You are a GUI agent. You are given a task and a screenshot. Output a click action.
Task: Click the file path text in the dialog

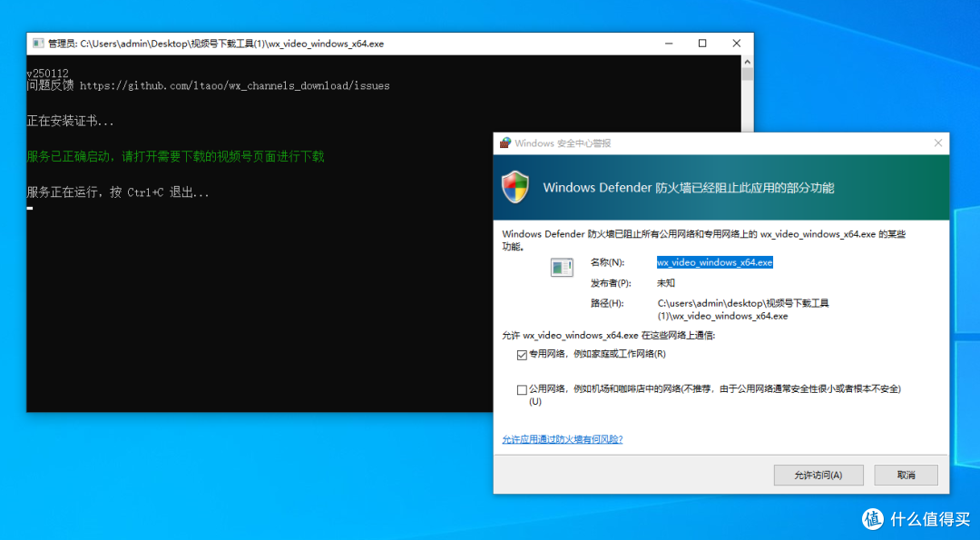click(x=743, y=309)
